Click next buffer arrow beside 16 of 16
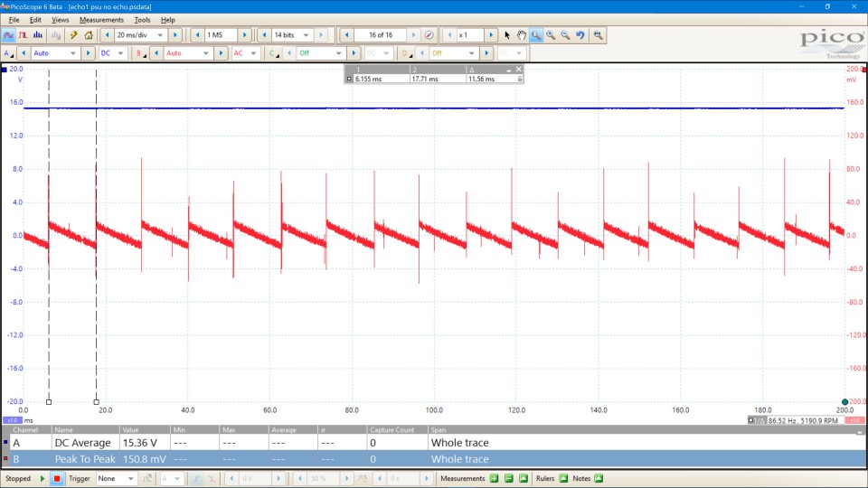This screenshot has height=488, width=868. click(x=413, y=35)
